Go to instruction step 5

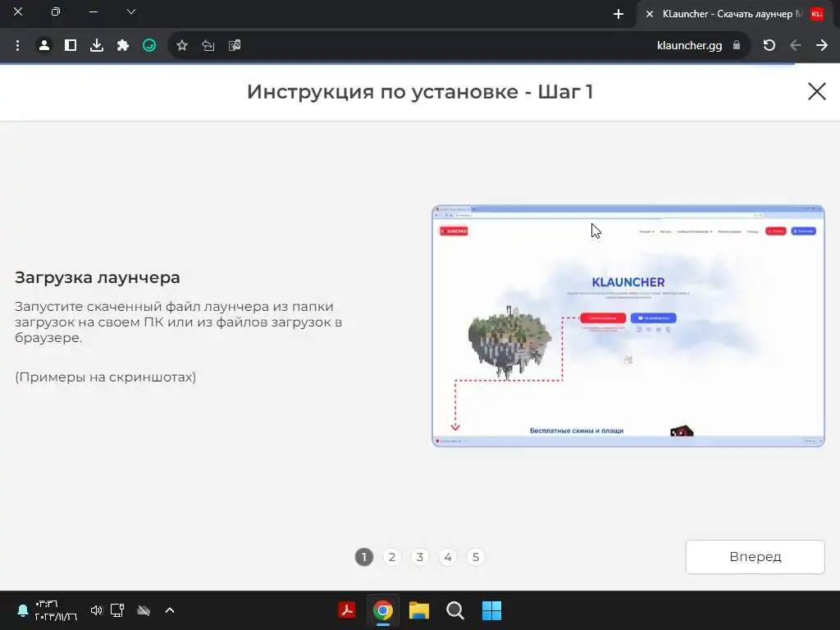pyautogui.click(x=476, y=557)
